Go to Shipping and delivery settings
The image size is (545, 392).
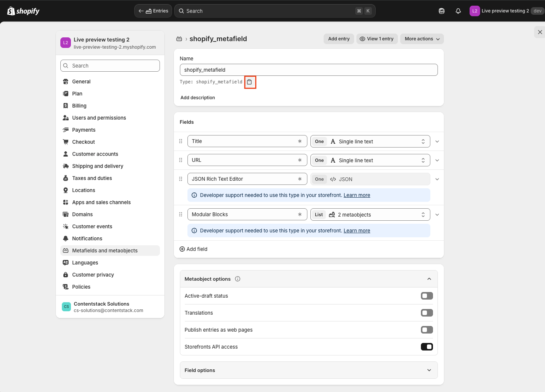98,166
